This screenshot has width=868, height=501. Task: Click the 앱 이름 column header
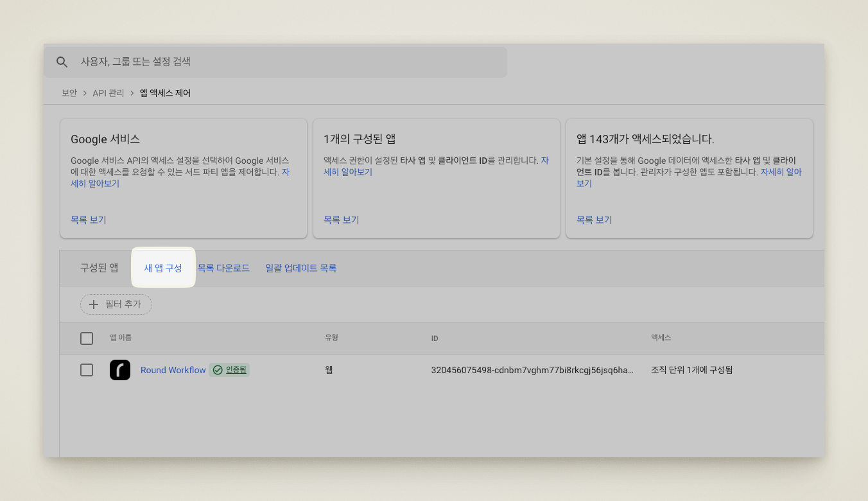point(121,338)
